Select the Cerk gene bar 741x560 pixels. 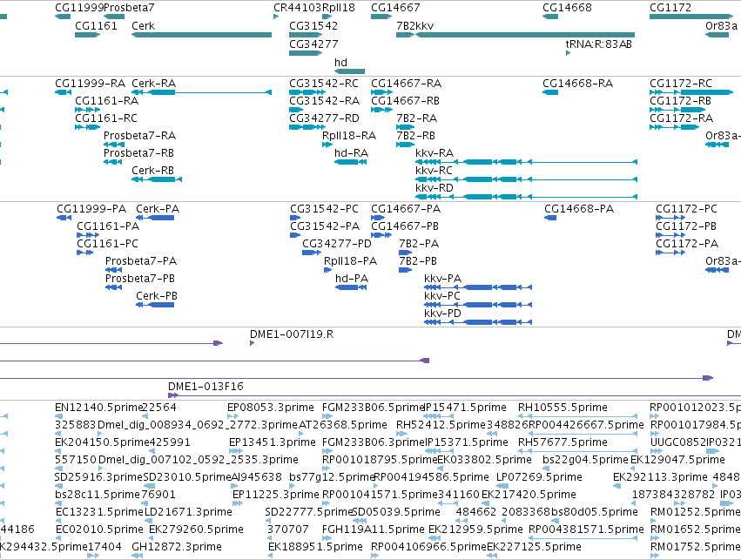tap(201, 35)
